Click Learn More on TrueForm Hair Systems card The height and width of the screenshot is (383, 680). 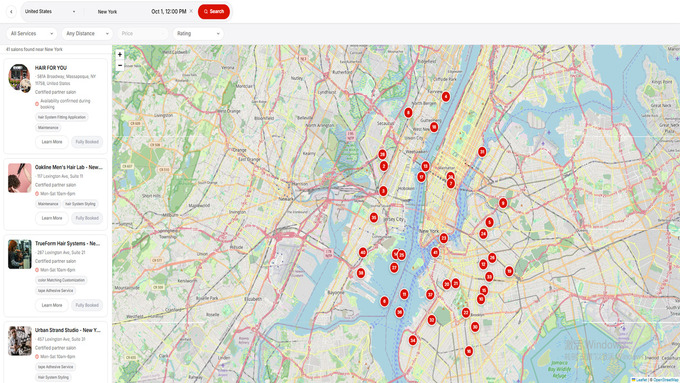click(52, 305)
